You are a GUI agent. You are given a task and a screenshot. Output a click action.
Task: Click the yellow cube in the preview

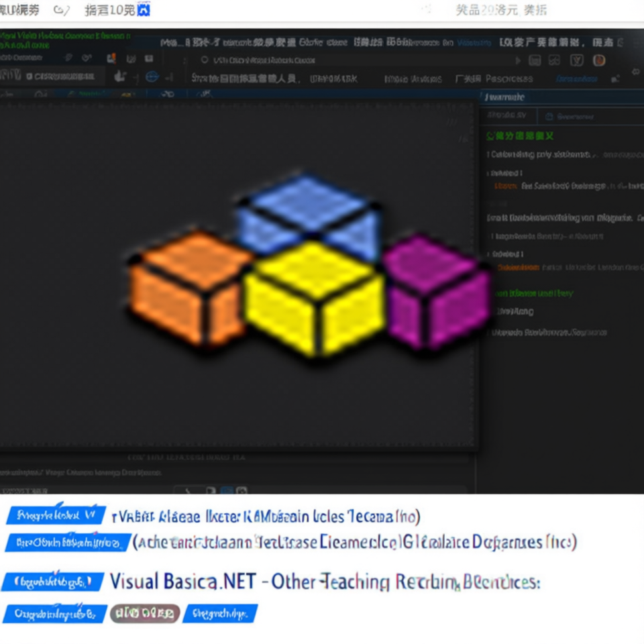(314, 298)
